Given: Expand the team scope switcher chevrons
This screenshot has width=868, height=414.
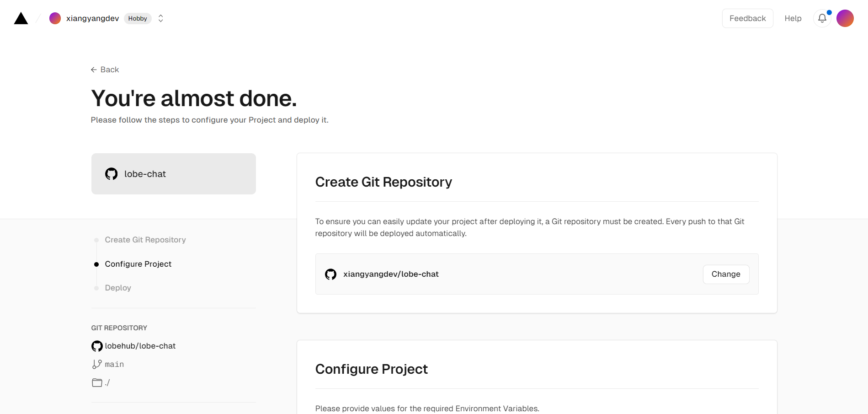Looking at the screenshot, I should pyautogui.click(x=160, y=18).
